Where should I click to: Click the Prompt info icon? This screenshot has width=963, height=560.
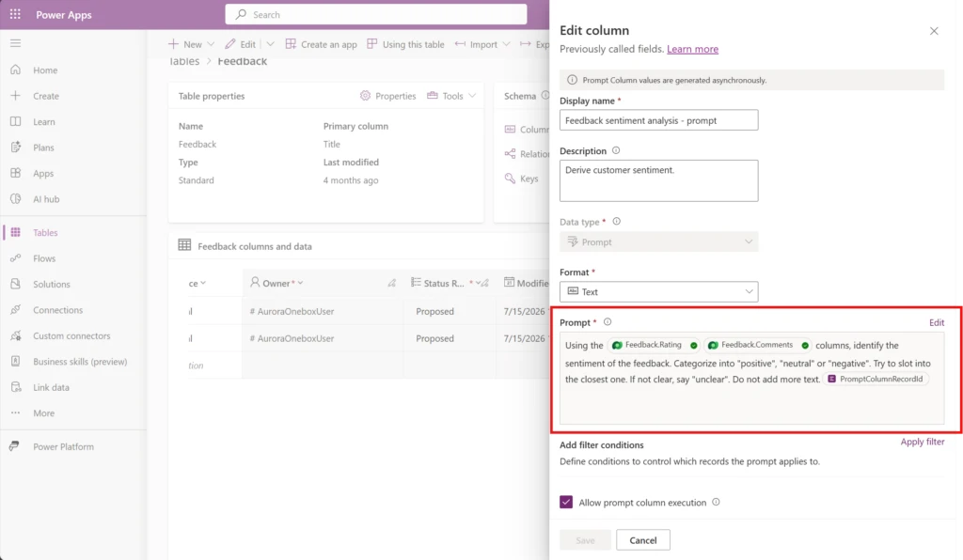pos(608,322)
